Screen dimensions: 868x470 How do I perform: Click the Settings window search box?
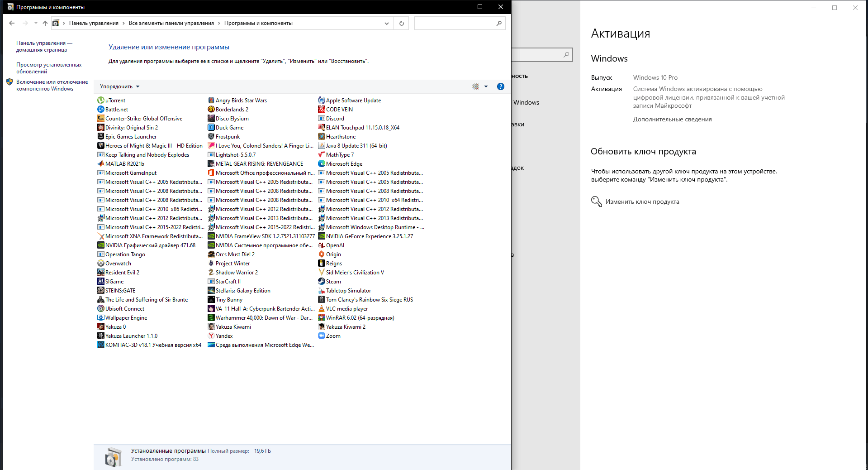542,55
